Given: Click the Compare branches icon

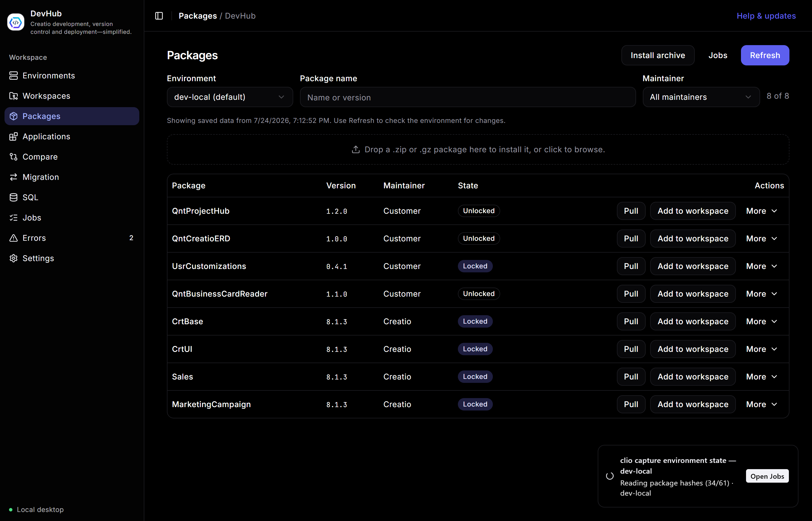Looking at the screenshot, I should (x=14, y=157).
